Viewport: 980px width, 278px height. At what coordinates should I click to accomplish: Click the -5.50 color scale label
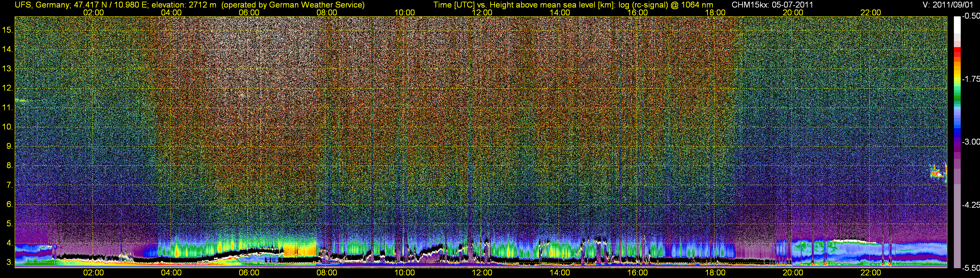(971, 268)
